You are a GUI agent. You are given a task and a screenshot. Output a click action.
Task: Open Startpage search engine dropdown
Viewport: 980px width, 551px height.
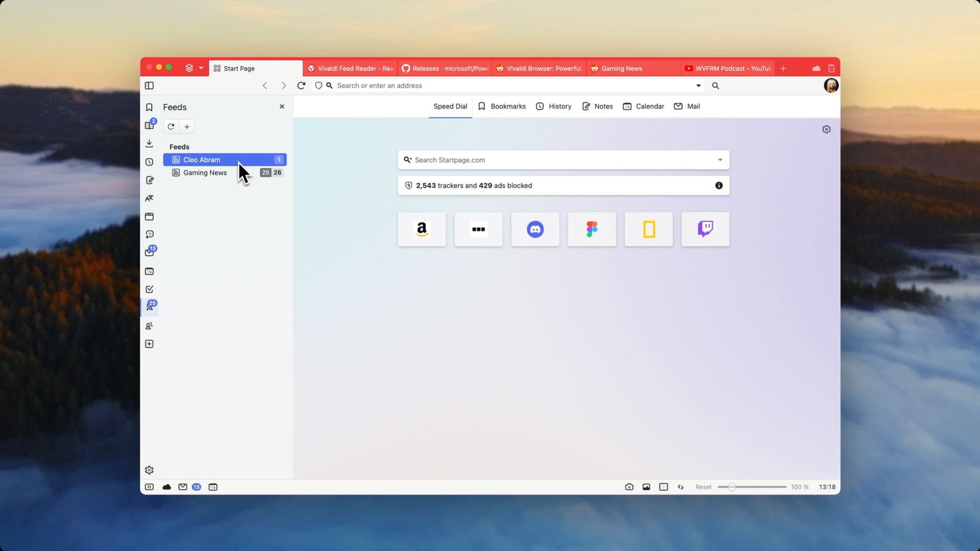tap(720, 160)
